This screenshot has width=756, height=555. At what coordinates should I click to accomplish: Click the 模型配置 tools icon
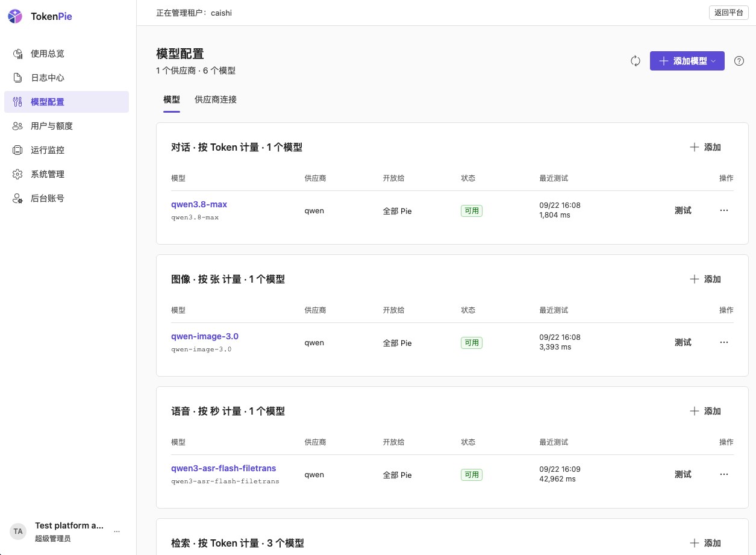[x=18, y=102]
